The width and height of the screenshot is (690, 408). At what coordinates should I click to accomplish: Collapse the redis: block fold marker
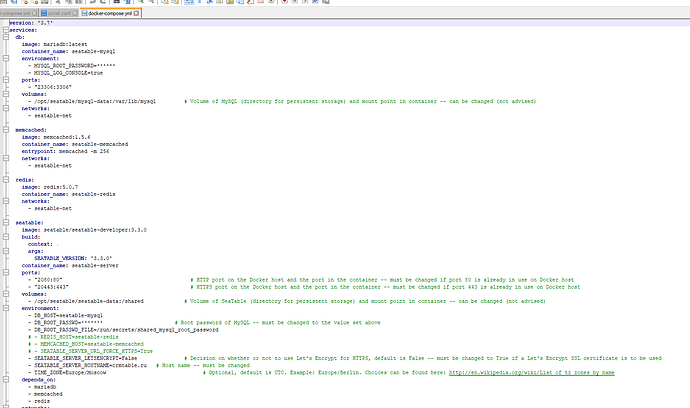tap(6, 180)
